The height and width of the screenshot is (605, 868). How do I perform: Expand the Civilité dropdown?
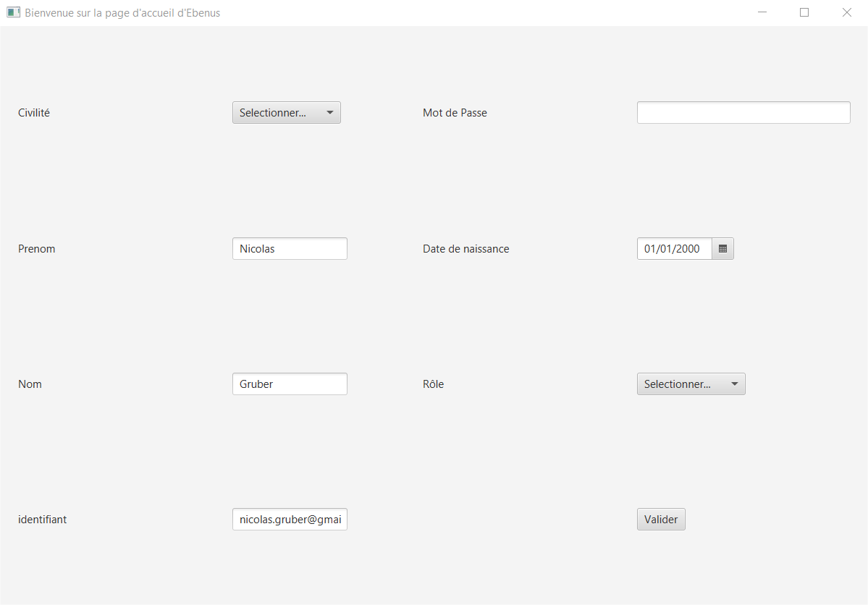pyautogui.click(x=286, y=113)
